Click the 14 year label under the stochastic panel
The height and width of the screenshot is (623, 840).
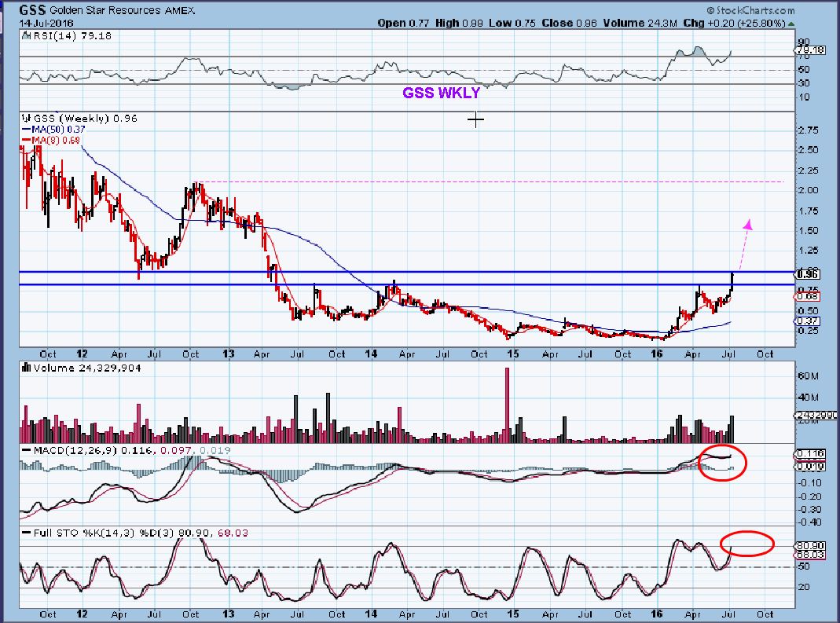pyautogui.click(x=371, y=614)
